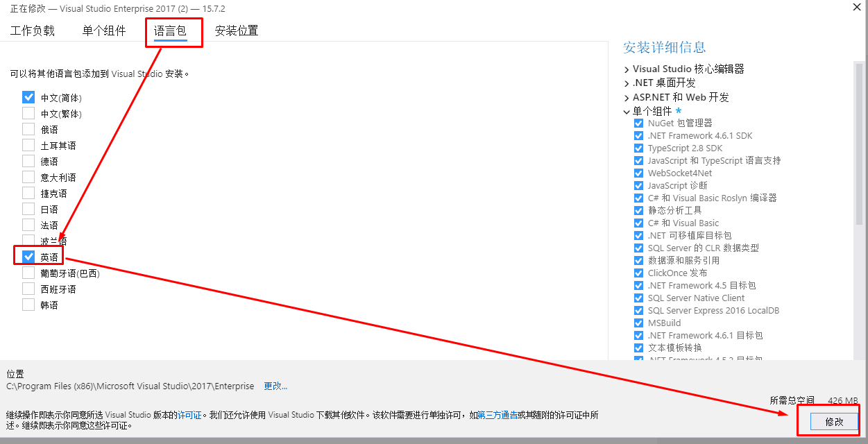The width and height of the screenshot is (868, 444).
Task: Toggle SQL Server 的 CLR 数据类型
Action: (638, 248)
